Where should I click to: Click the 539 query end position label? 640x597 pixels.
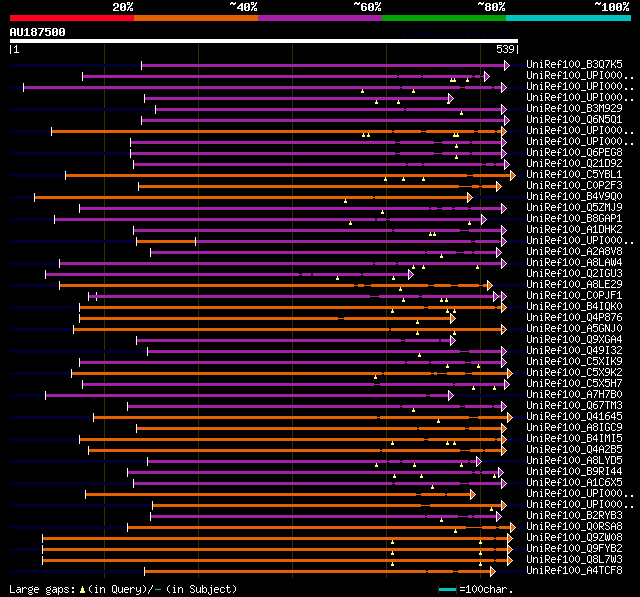coord(505,49)
